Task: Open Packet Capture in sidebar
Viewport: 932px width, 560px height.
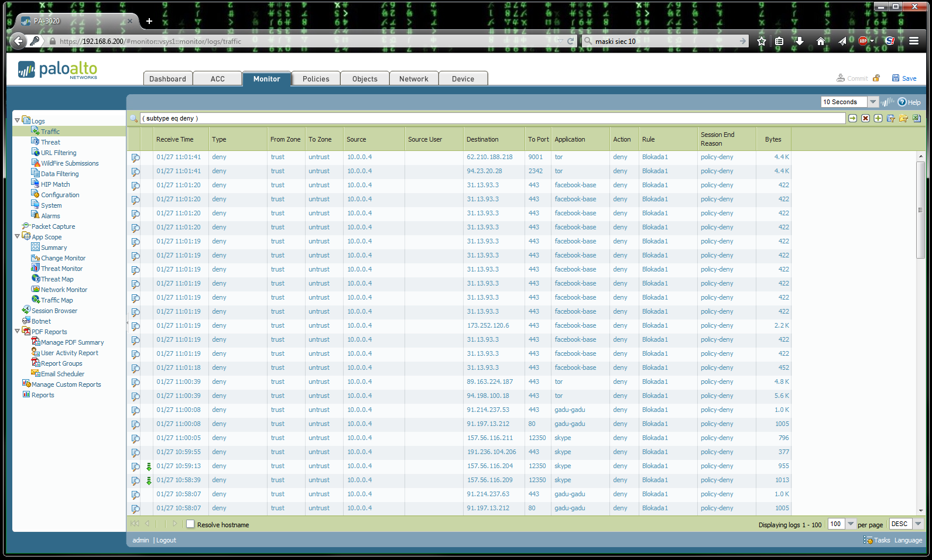Action: point(53,226)
